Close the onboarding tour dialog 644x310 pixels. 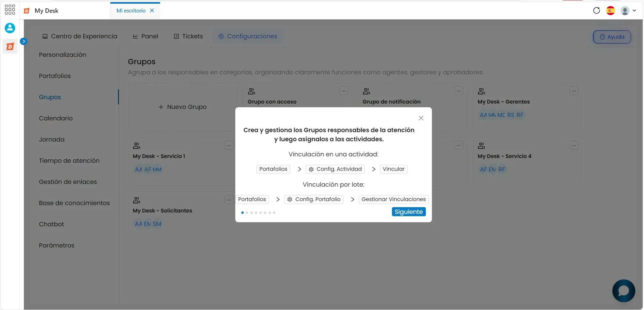(421, 118)
